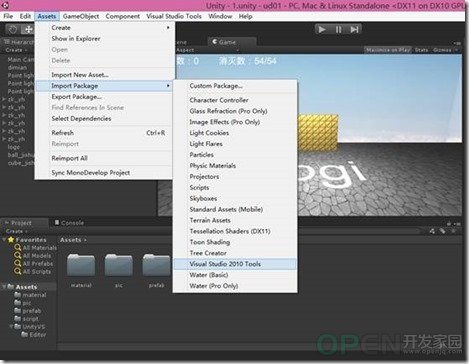Click the Pause button in toolbar

pos(338,29)
